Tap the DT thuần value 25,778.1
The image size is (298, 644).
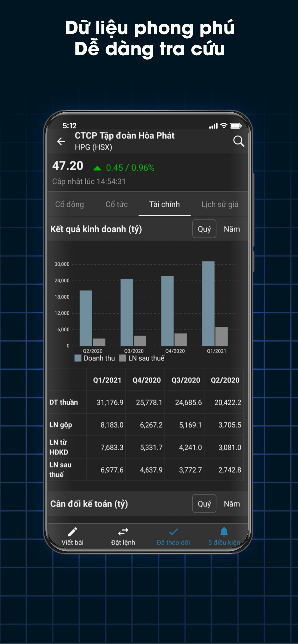[149, 402]
